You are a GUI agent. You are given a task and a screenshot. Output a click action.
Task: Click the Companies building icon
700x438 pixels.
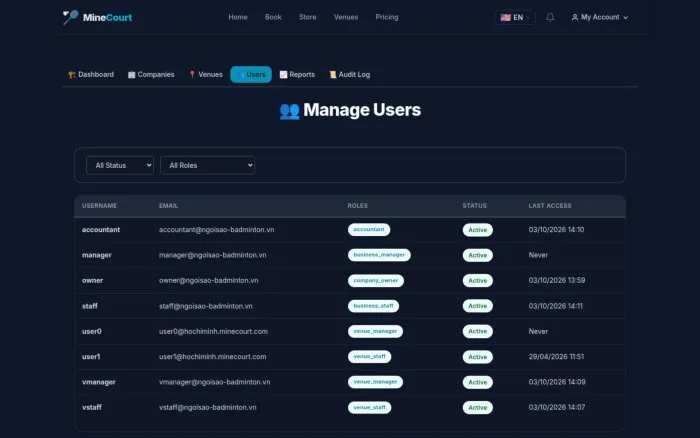click(131, 75)
